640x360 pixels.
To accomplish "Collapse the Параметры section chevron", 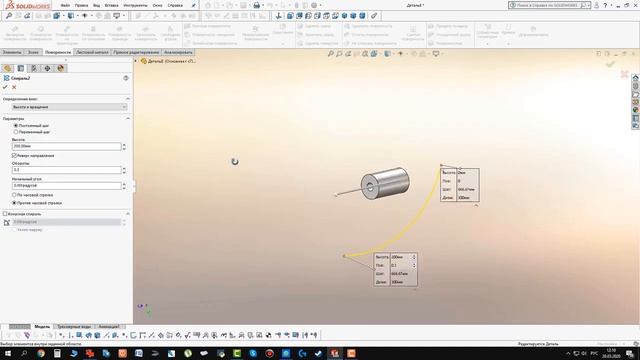I will click(x=128, y=118).
